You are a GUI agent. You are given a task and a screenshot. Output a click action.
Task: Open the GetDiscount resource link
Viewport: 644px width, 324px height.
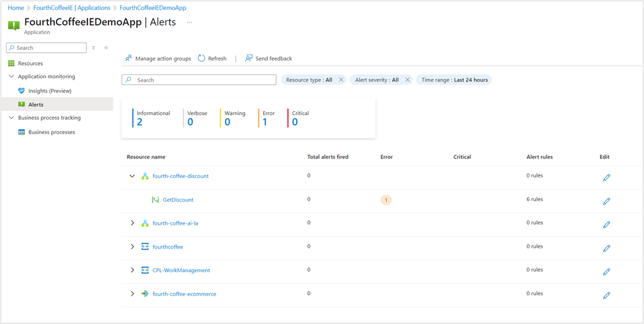[x=178, y=200]
